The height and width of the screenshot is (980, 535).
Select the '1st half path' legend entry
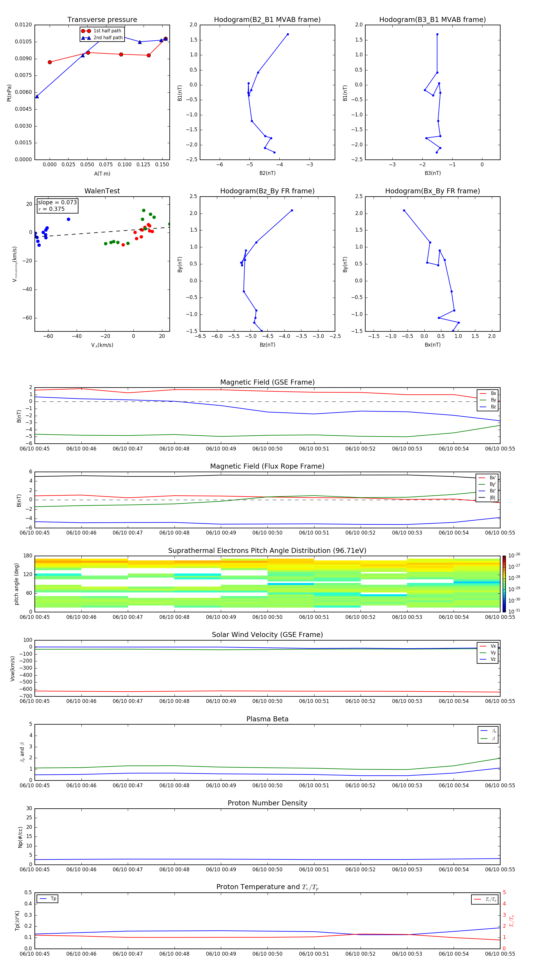pyautogui.click(x=101, y=31)
